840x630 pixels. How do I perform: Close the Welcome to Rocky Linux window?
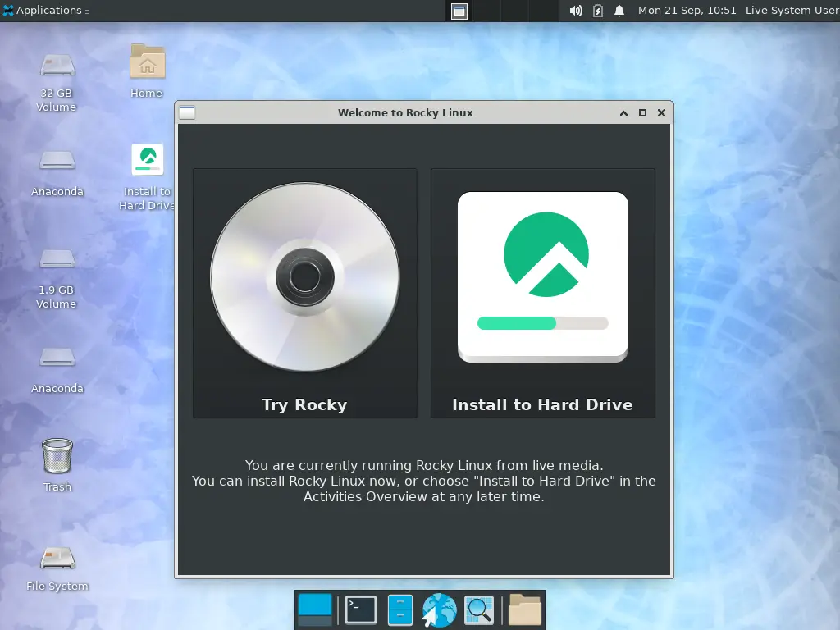pyautogui.click(x=662, y=112)
